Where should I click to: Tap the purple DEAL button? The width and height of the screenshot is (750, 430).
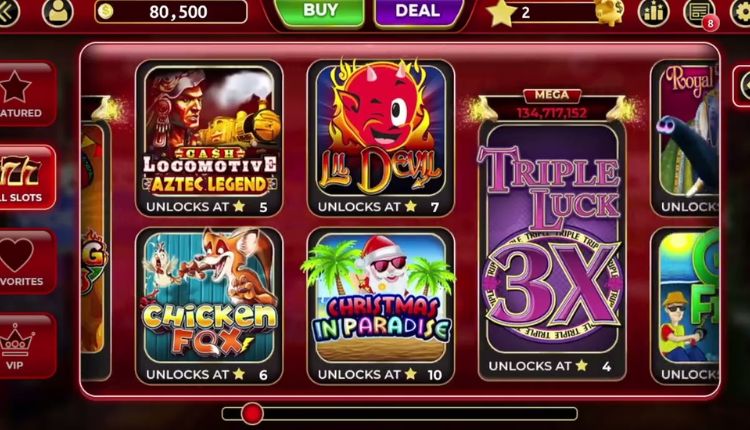[418, 11]
